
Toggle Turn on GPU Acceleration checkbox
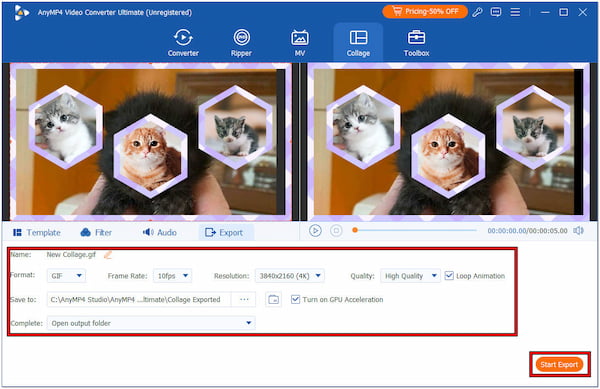point(295,299)
